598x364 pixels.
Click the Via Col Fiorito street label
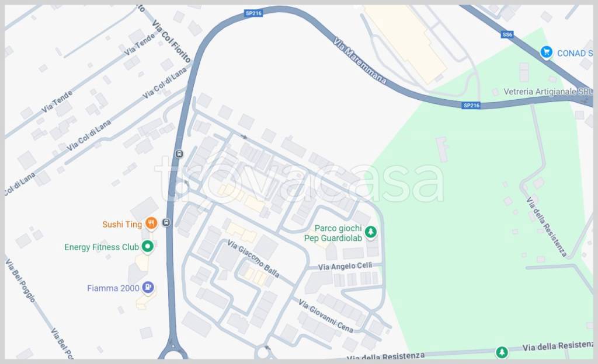[x=171, y=41]
